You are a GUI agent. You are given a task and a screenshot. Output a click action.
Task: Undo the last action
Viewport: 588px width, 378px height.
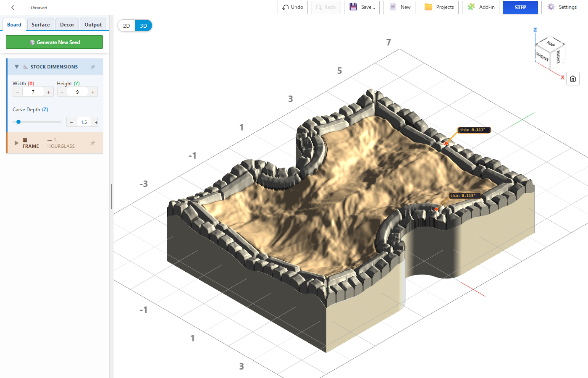(x=293, y=8)
